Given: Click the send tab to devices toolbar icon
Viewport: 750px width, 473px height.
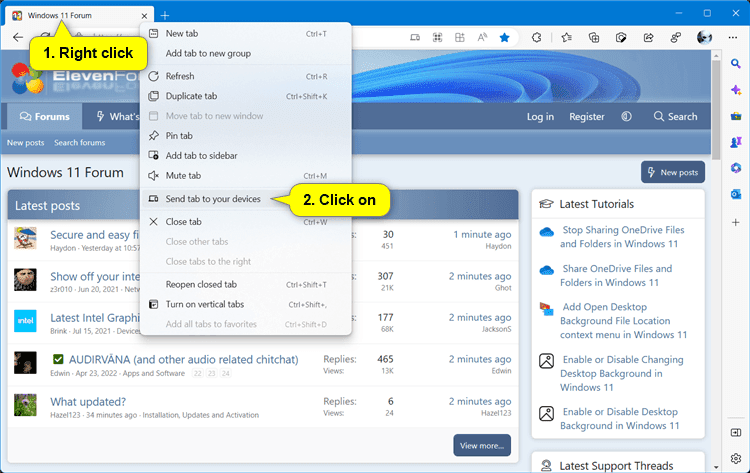Looking at the screenshot, I should tap(415, 37).
